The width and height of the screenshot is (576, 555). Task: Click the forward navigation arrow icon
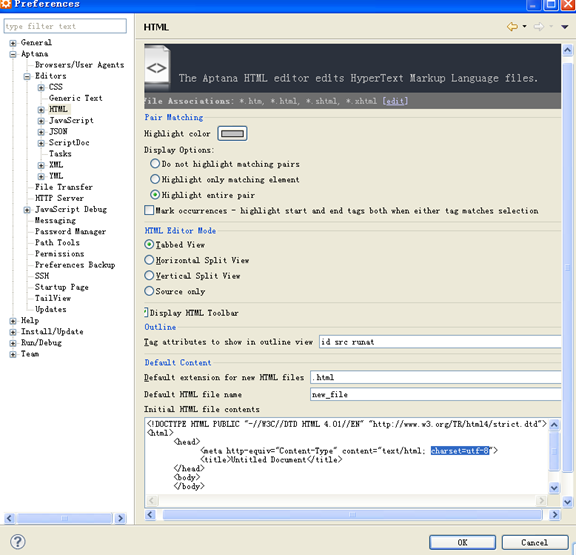click(x=539, y=26)
